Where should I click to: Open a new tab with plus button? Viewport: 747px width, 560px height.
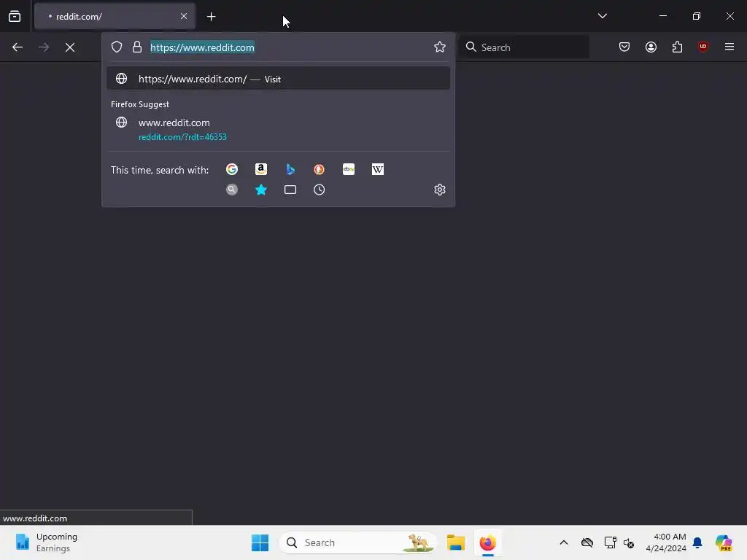pos(211,17)
